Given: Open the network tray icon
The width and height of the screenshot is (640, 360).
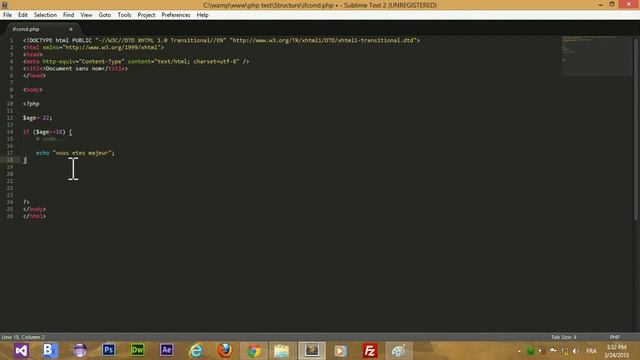Looking at the screenshot, I should 565,351.
